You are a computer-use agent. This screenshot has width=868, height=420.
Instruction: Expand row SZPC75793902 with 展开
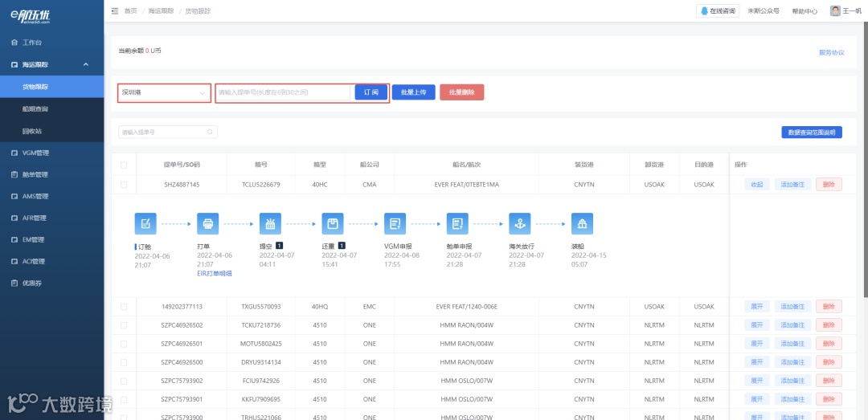tap(757, 381)
